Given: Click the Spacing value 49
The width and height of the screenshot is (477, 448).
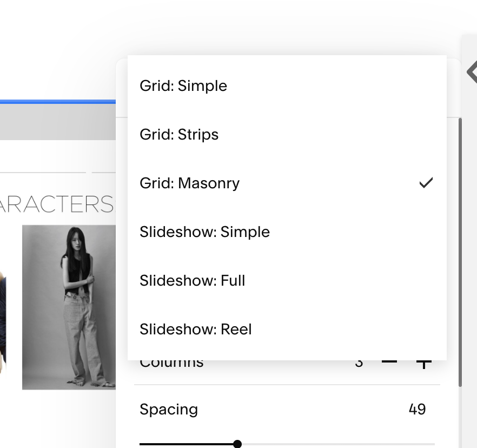Looking at the screenshot, I should [x=417, y=410].
